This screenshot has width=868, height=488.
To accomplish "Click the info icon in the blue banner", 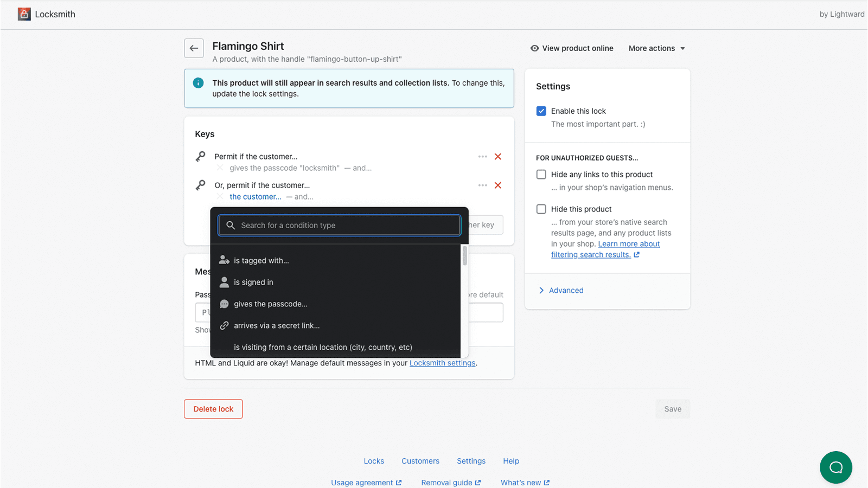I will [x=198, y=83].
